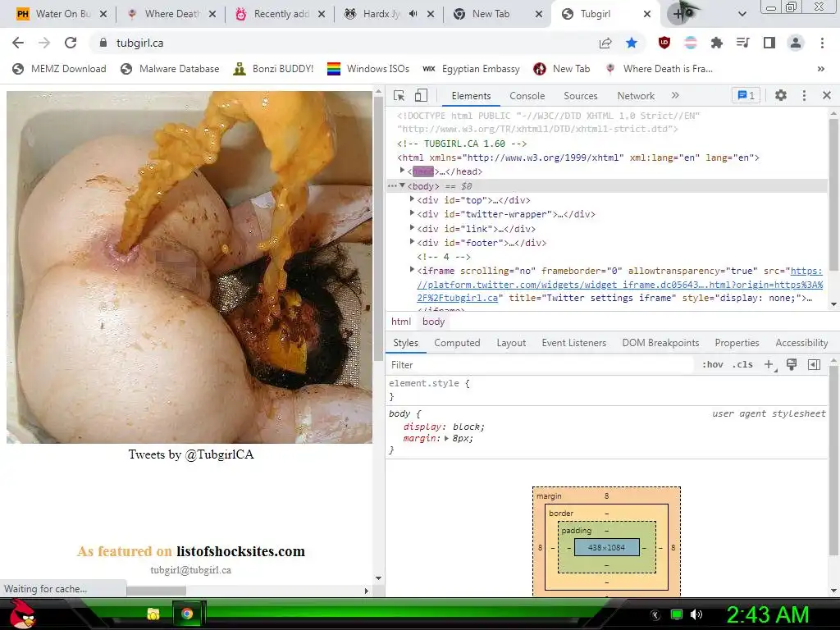Open the profile avatar menu

tap(796, 43)
